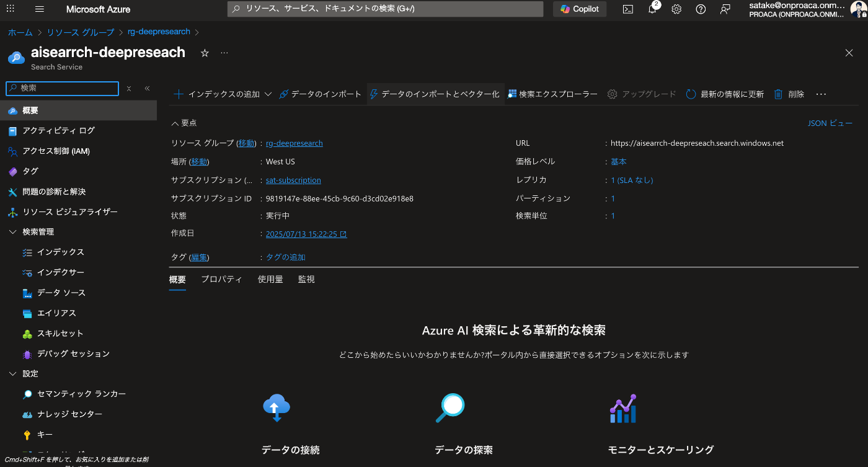The width and height of the screenshot is (868, 467).
Task: Click データのインポートとベクター化 button
Action: [435, 94]
